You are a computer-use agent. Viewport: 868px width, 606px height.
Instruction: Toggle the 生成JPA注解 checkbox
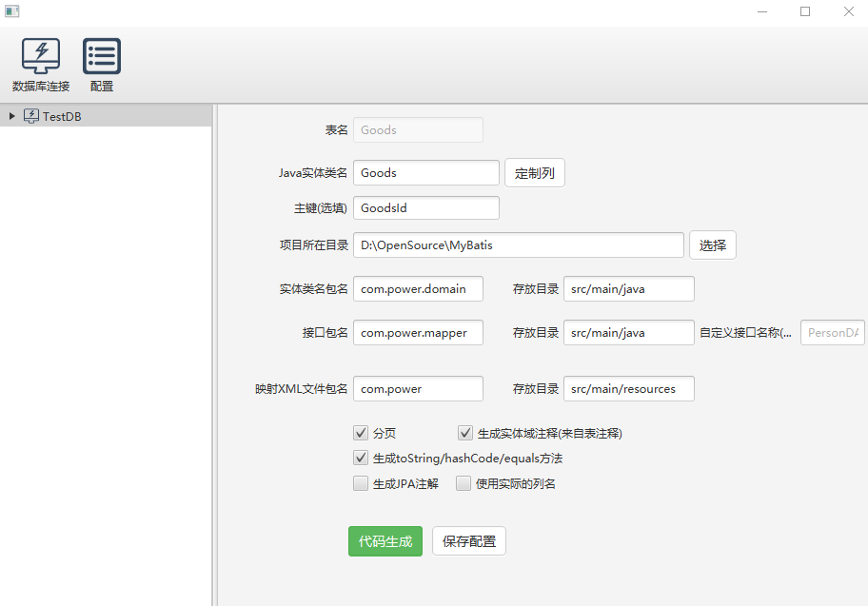tap(361, 483)
